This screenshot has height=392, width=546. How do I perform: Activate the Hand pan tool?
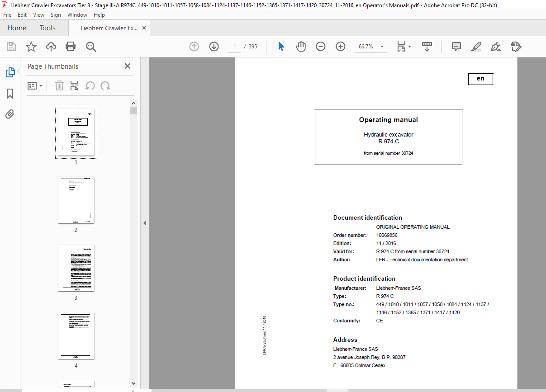click(x=301, y=47)
